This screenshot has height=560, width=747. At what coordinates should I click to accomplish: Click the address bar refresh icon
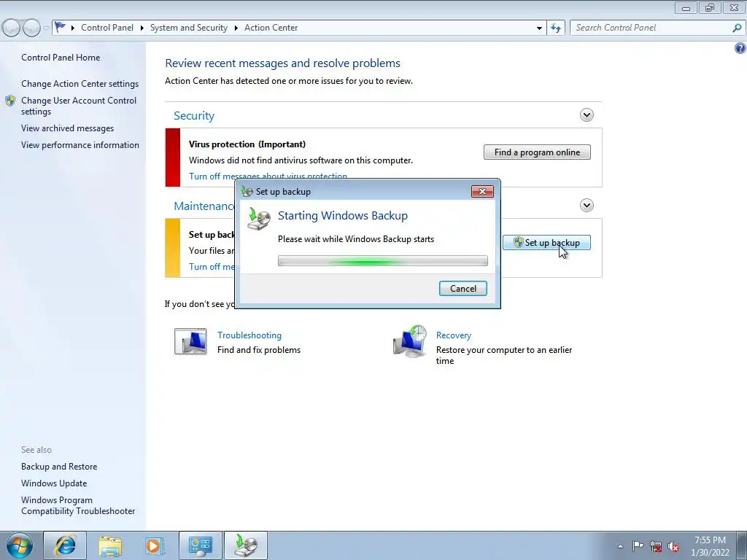tap(555, 28)
